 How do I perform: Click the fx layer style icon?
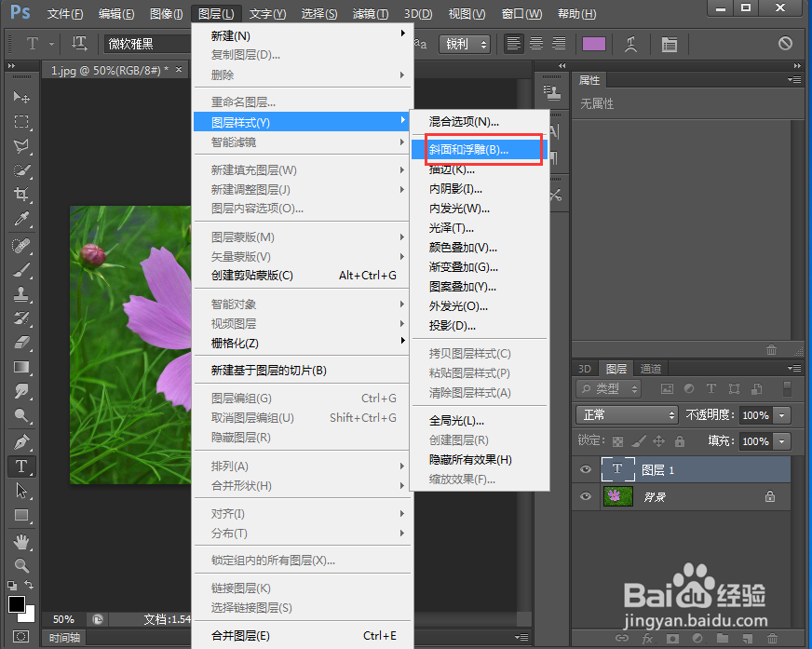pyautogui.click(x=647, y=639)
